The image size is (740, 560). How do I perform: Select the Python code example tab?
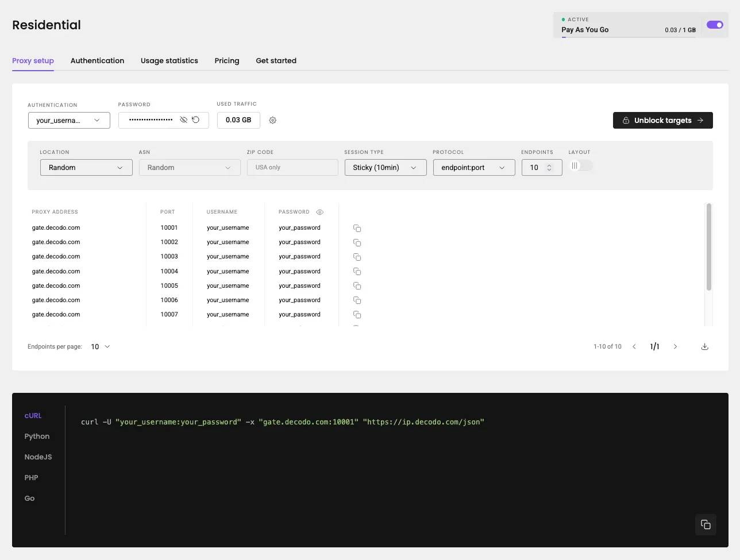point(37,437)
